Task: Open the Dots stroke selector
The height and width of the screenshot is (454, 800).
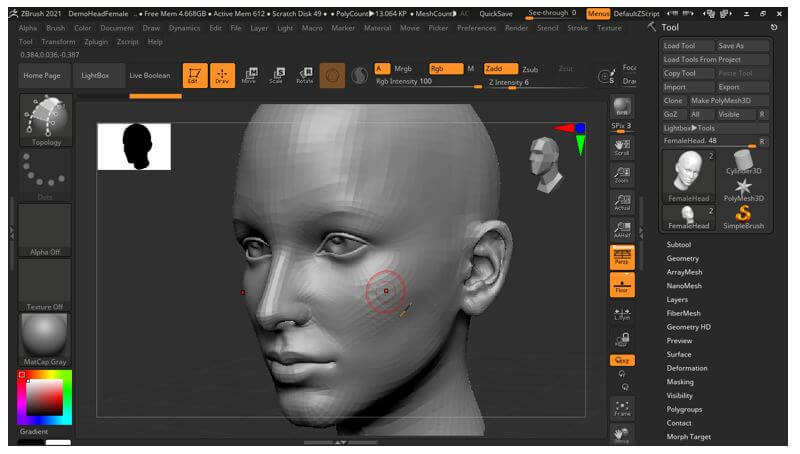Action: click(x=45, y=176)
